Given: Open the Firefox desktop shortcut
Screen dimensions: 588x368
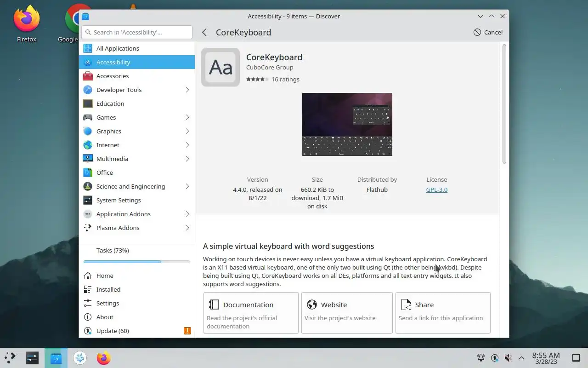Looking at the screenshot, I should pyautogui.click(x=27, y=23).
